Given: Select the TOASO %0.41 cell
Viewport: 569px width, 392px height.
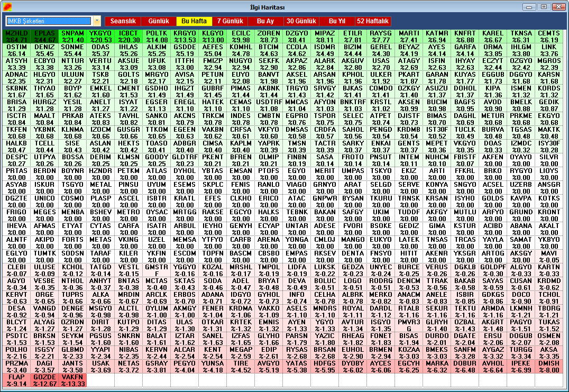Looking at the screenshot, I should click(x=157, y=147).
